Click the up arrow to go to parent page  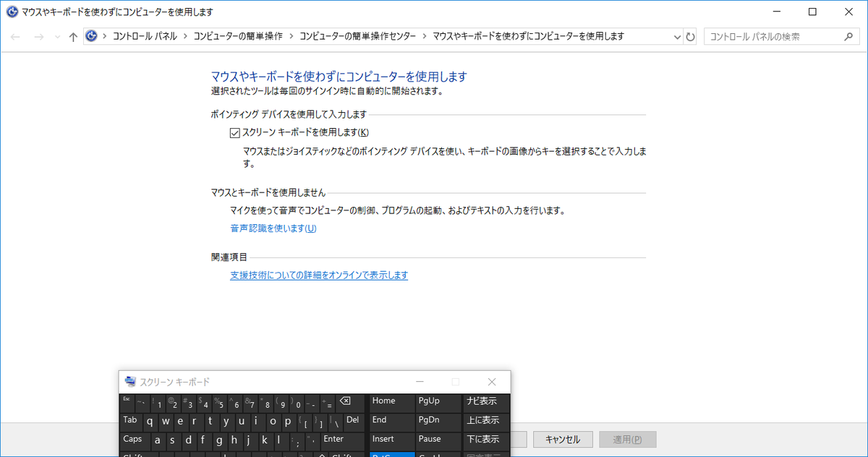point(73,36)
